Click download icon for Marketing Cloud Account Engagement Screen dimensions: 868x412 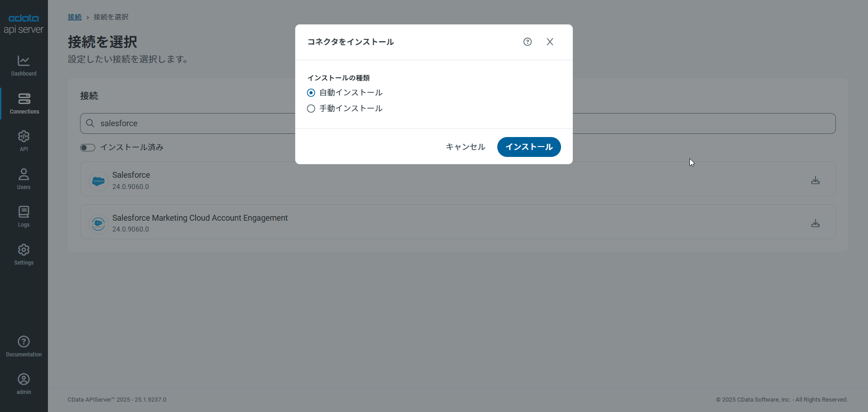pos(815,223)
